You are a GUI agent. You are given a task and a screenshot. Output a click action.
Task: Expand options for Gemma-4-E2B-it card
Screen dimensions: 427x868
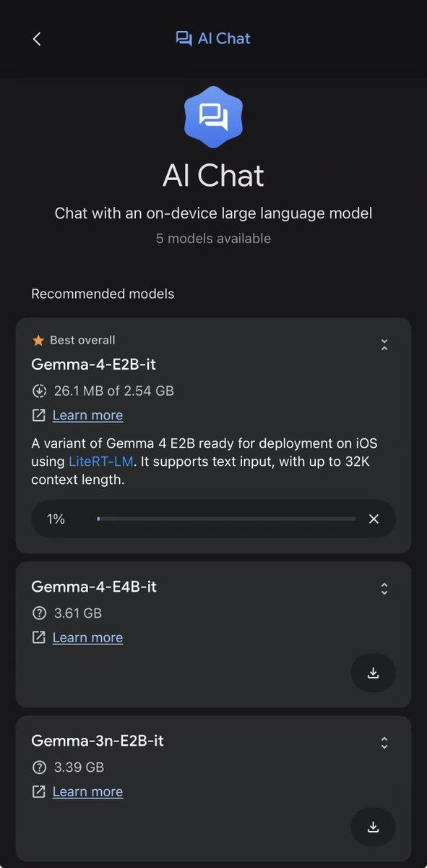[x=384, y=345]
